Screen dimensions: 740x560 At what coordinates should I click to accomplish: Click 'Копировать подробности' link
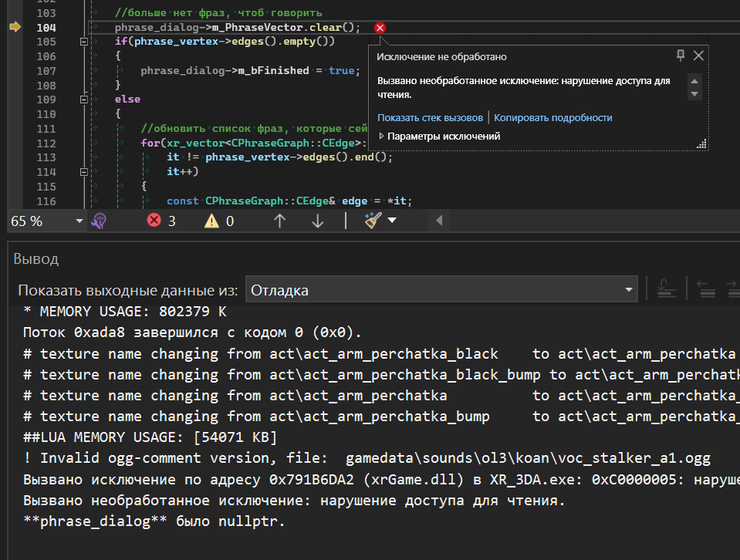tap(552, 117)
